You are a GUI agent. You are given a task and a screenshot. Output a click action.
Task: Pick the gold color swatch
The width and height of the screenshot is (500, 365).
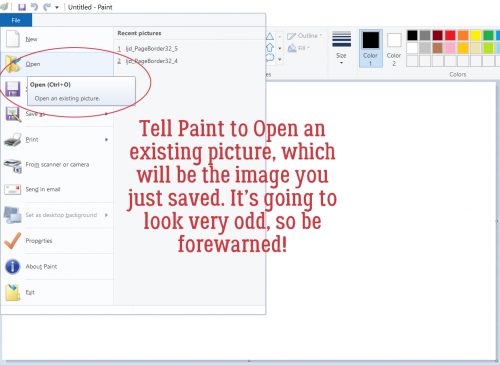[x=463, y=48]
